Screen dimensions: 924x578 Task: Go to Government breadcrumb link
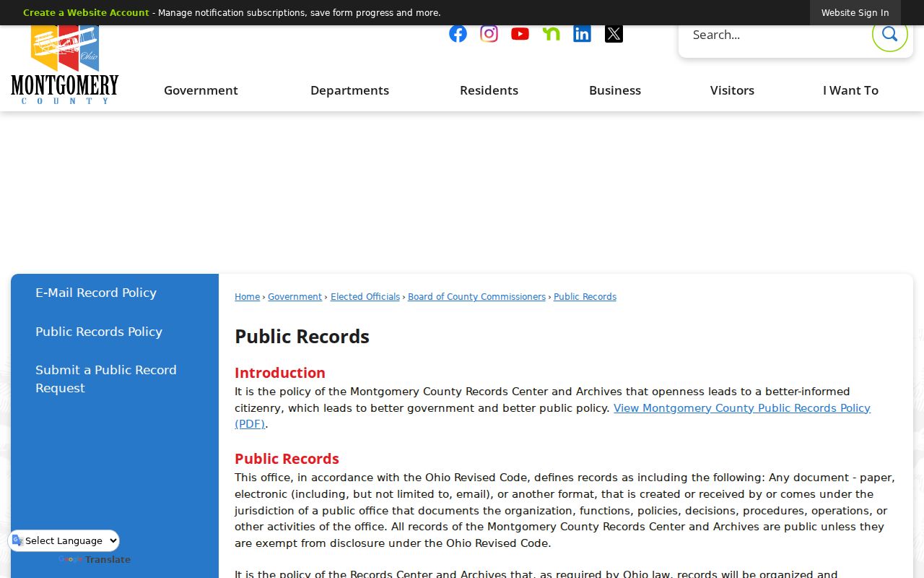point(295,297)
